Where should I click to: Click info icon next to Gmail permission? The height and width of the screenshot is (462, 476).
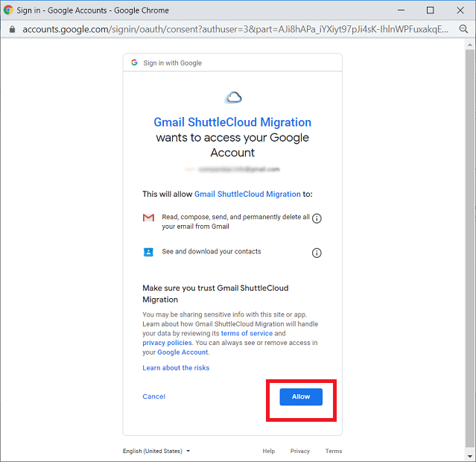pyautogui.click(x=317, y=218)
